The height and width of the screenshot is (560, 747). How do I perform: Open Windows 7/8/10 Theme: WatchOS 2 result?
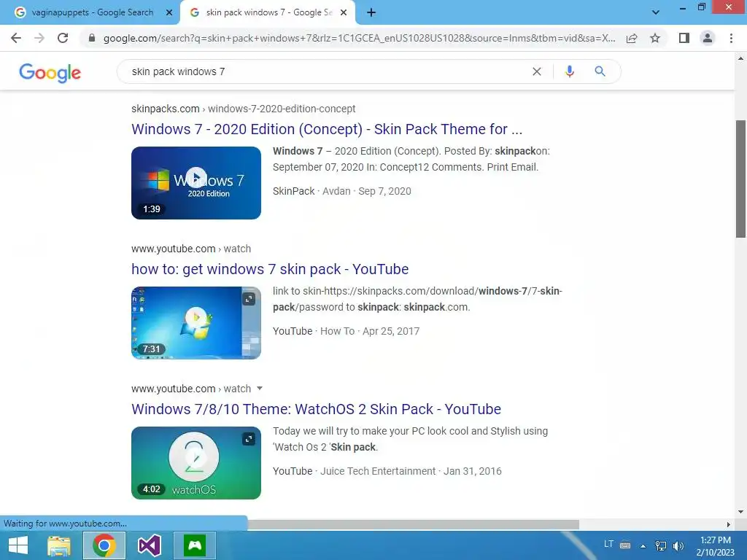[x=317, y=409]
